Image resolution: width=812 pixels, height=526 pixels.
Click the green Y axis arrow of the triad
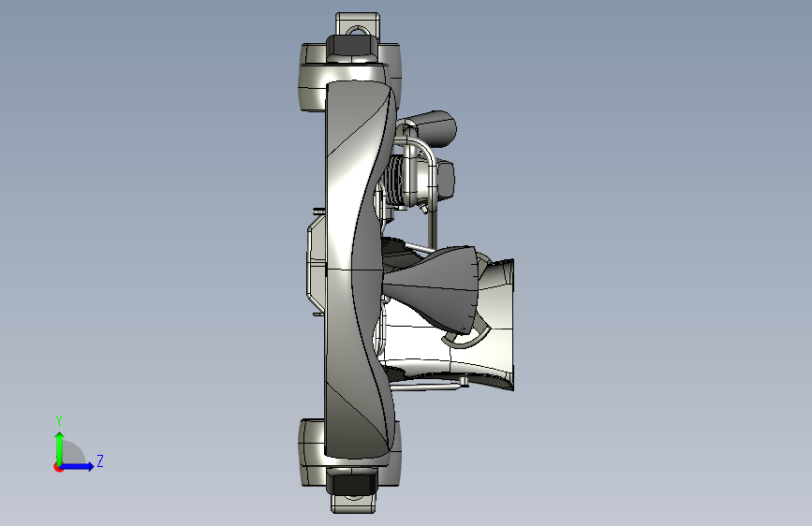(x=60, y=447)
